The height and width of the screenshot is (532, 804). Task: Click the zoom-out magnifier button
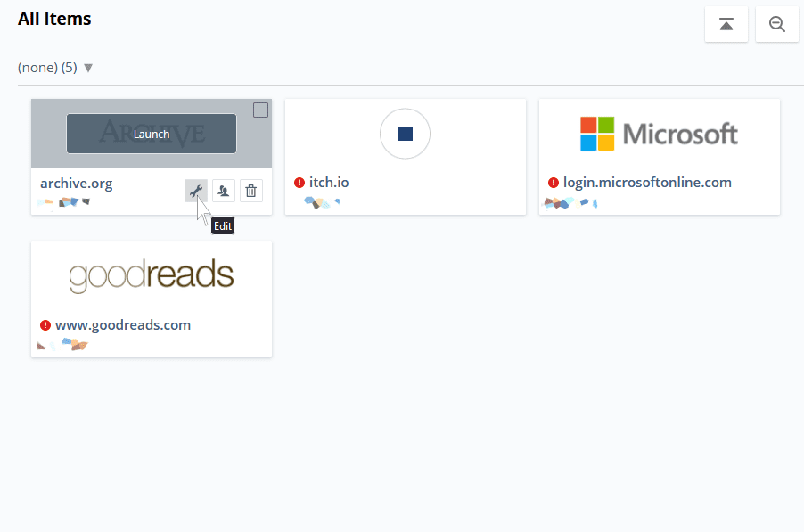pyautogui.click(x=777, y=24)
